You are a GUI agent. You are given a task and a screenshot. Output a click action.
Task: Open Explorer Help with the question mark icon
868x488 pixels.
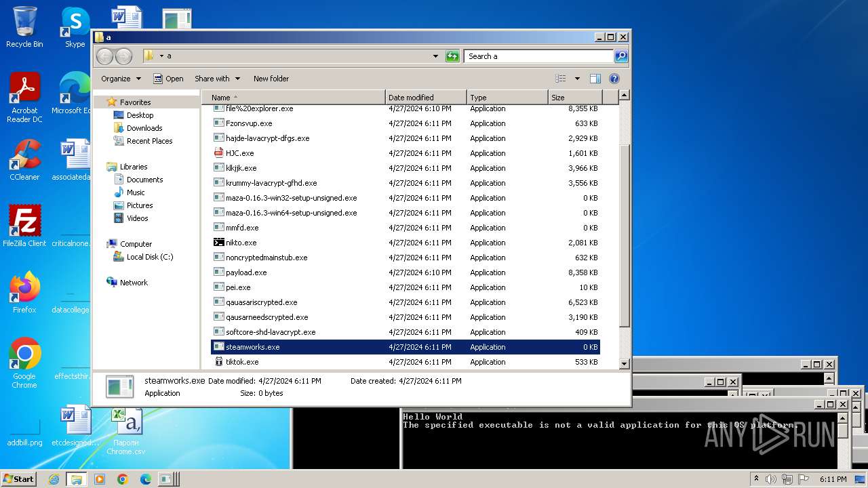pyautogui.click(x=614, y=79)
